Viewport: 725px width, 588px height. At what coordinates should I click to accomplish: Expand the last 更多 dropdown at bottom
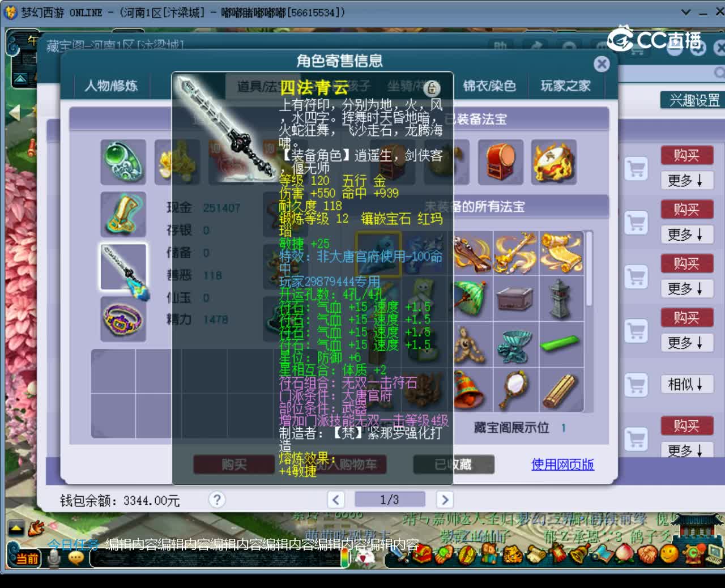coord(686,450)
